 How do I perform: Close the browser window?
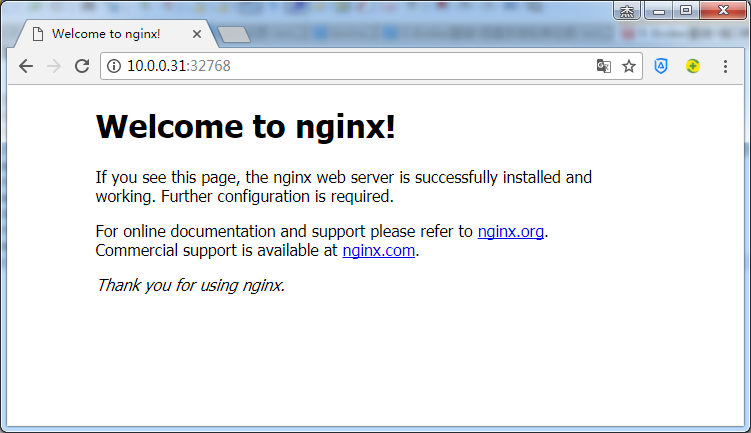pos(723,11)
